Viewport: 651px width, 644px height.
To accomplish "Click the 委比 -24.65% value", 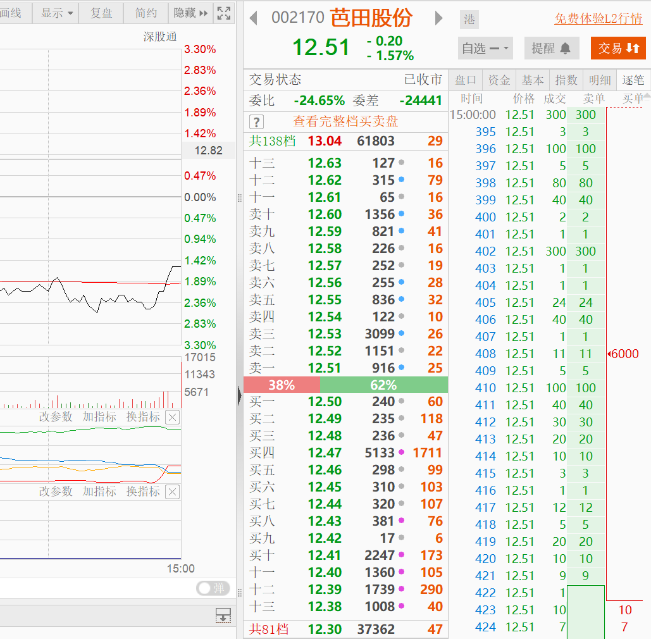I will pos(319,101).
